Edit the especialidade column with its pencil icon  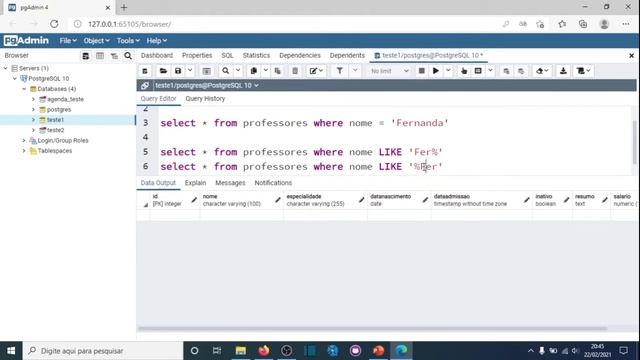pos(361,200)
